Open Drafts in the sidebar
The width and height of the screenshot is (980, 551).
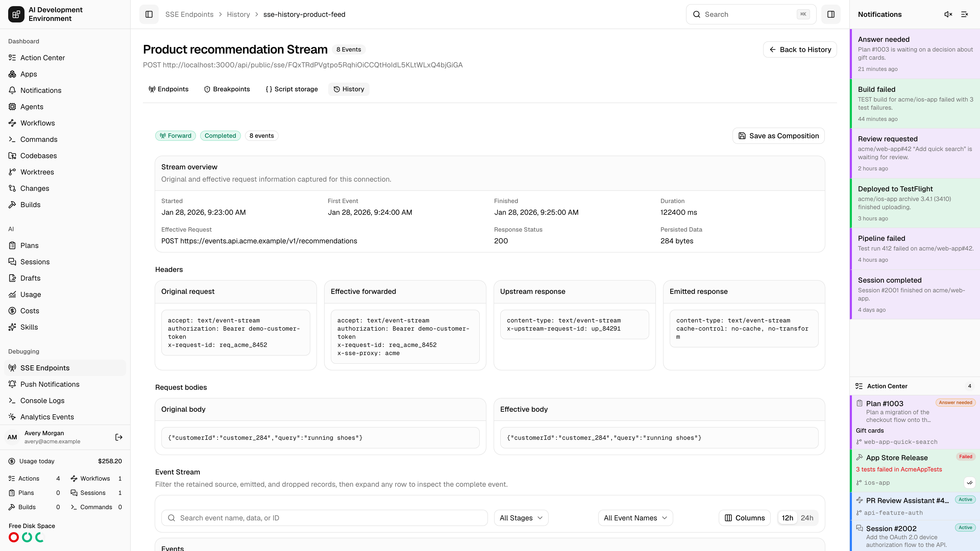point(65,278)
